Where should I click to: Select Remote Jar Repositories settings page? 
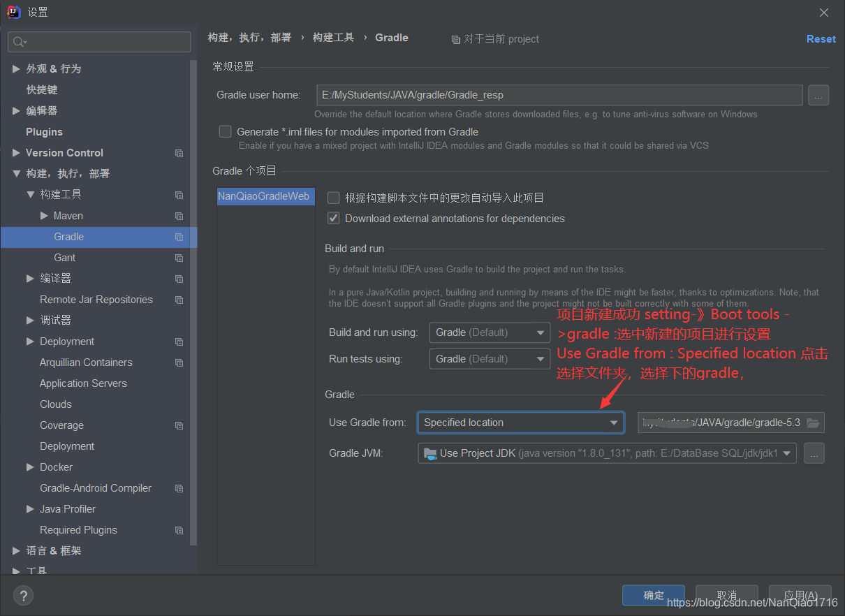click(x=96, y=300)
